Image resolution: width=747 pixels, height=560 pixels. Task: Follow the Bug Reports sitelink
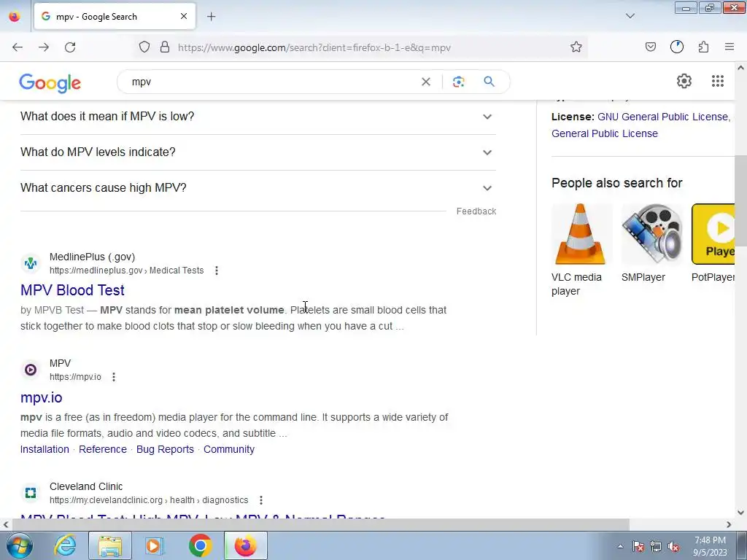(165, 449)
